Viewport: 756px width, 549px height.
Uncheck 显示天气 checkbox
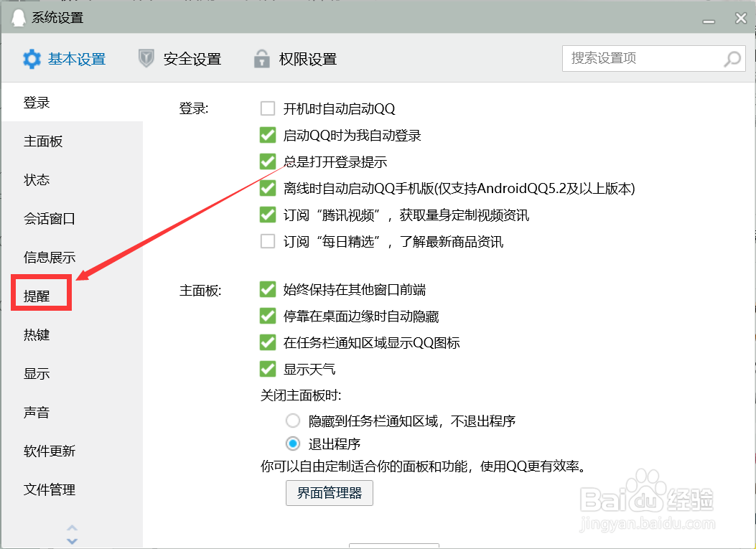268,369
